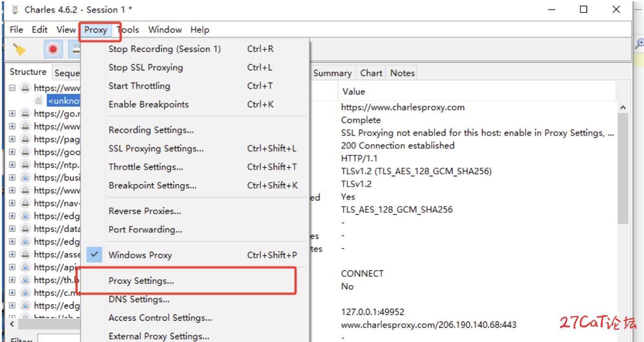Click the red record button in the toolbar
This screenshot has width=644, height=342.
point(53,49)
